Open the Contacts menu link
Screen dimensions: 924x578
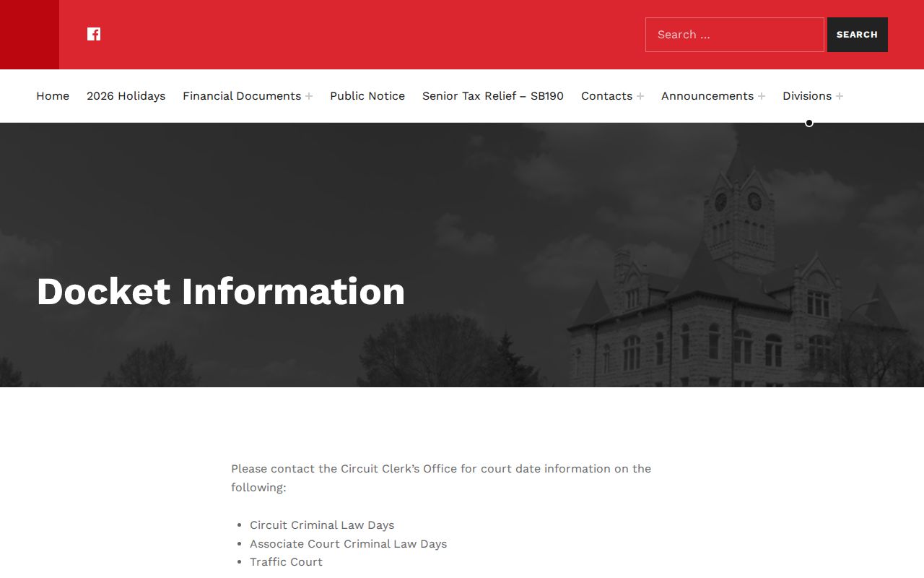click(x=606, y=96)
